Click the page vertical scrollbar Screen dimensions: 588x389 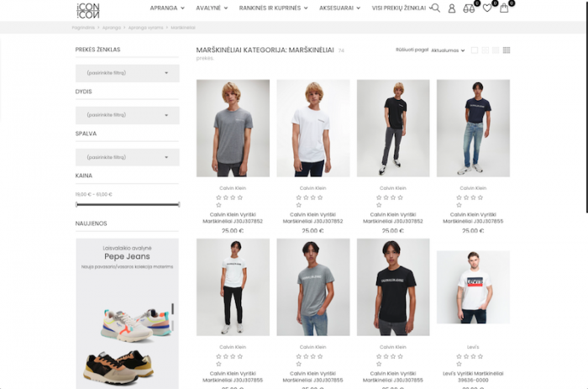pos(587,107)
